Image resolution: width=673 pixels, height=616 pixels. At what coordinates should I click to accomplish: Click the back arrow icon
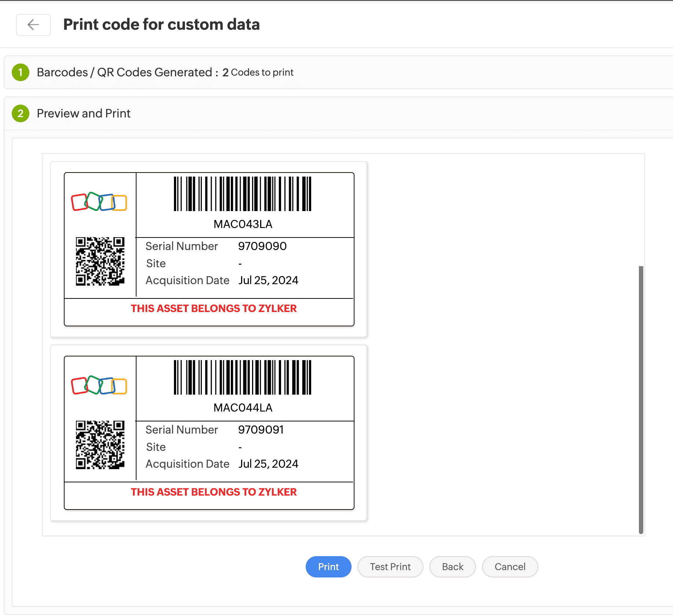pyautogui.click(x=33, y=25)
